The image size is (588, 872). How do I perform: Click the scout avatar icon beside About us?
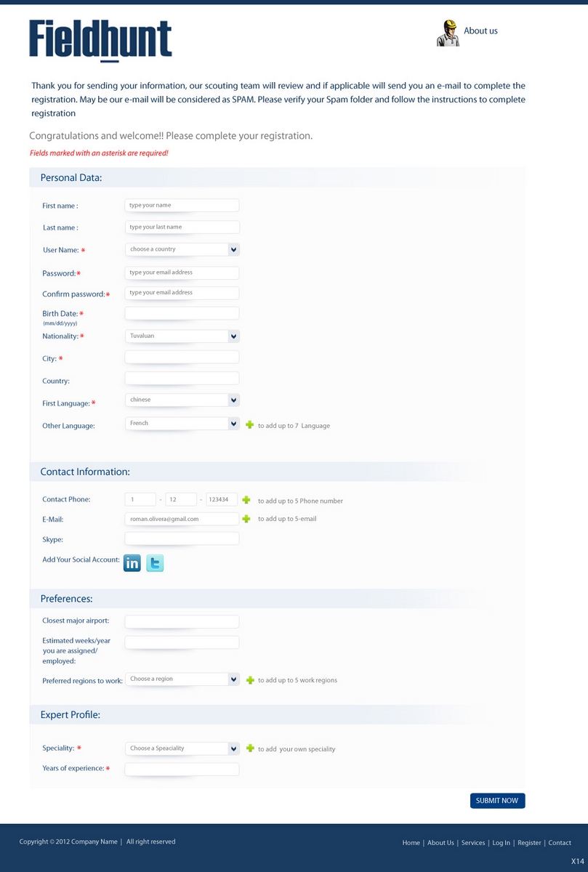tap(448, 33)
